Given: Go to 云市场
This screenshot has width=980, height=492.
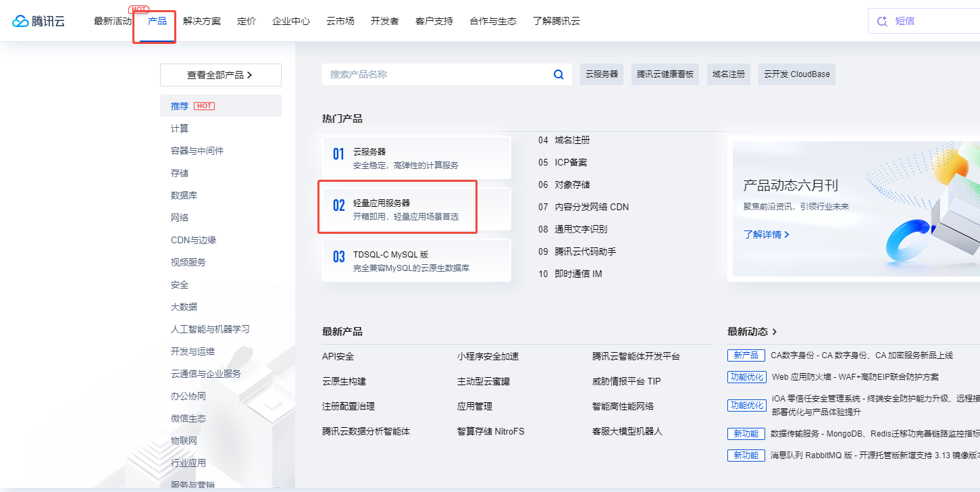Looking at the screenshot, I should [x=340, y=21].
